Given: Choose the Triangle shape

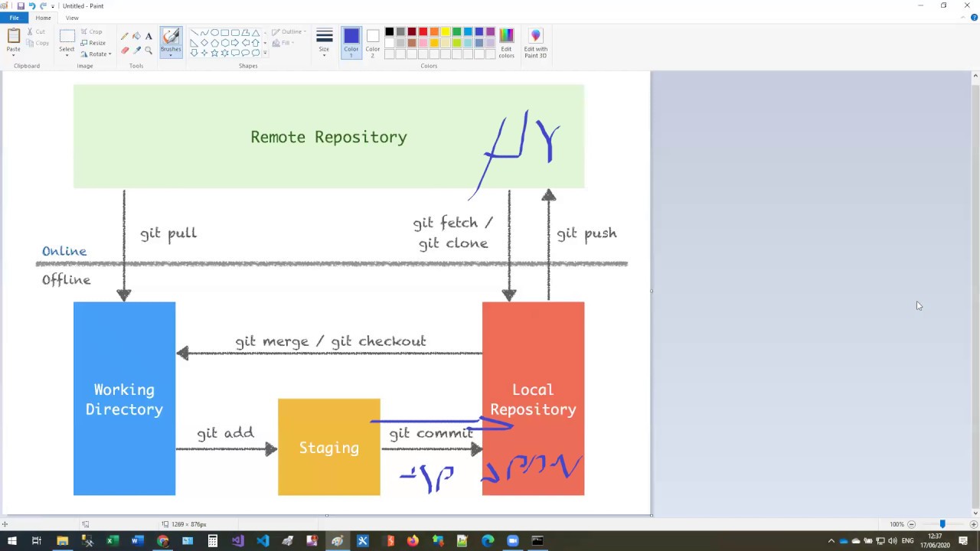Looking at the screenshot, I should pyautogui.click(x=255, y=33).
